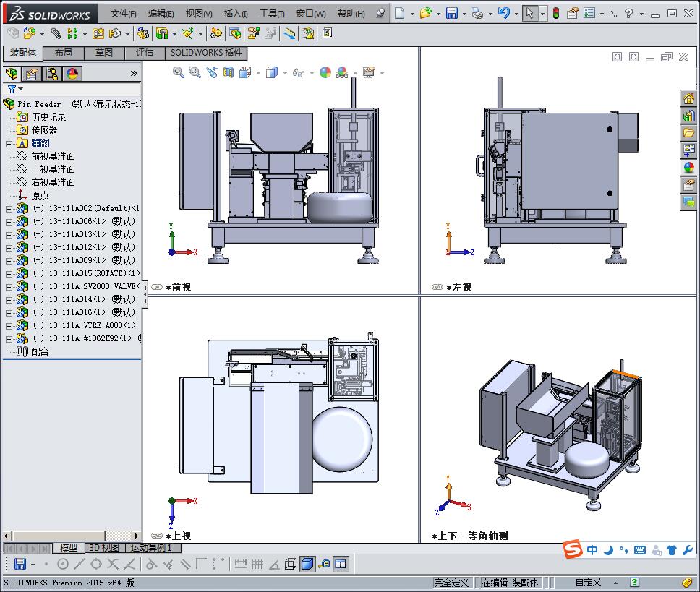Toggle the link views icon beside *左视

(x=437, y=287)
